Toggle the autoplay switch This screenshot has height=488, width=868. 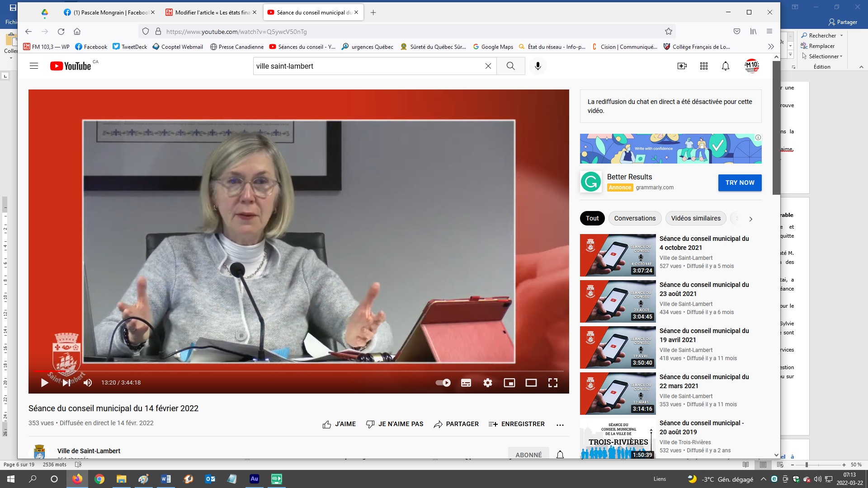pyautogui.click(x=443, y=383)
